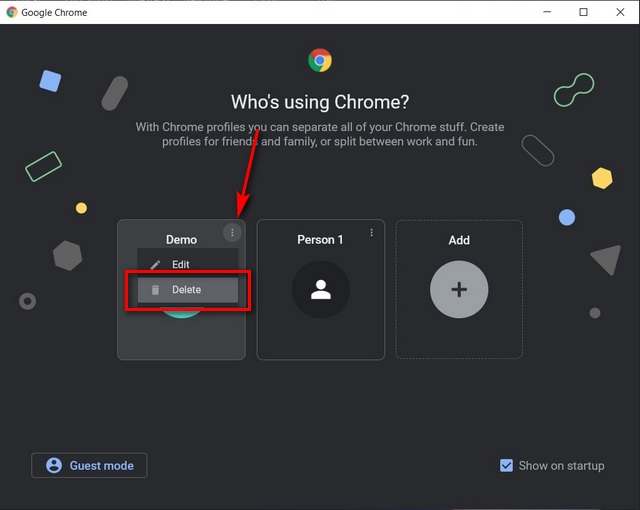640x510 pixels.
Task: Open the Demo profile three-dot menu
Action: coord(232,233)
